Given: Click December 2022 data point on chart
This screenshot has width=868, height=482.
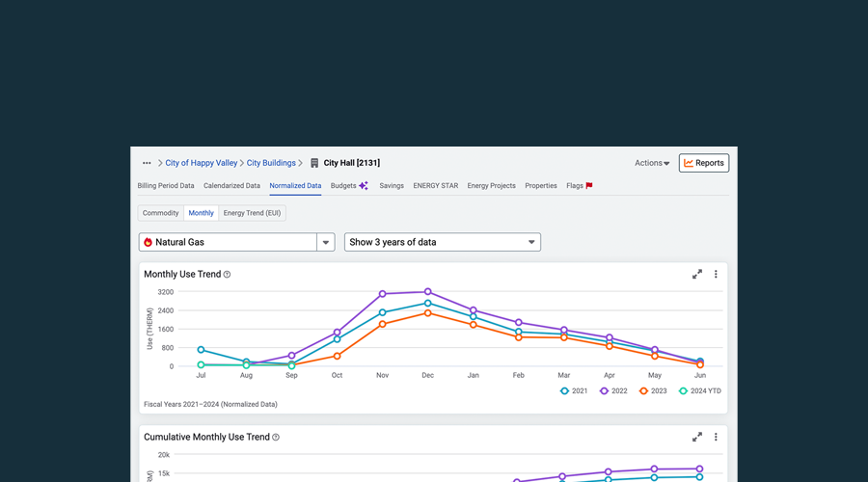Looking at the screenshot, I should click(427, 292).
